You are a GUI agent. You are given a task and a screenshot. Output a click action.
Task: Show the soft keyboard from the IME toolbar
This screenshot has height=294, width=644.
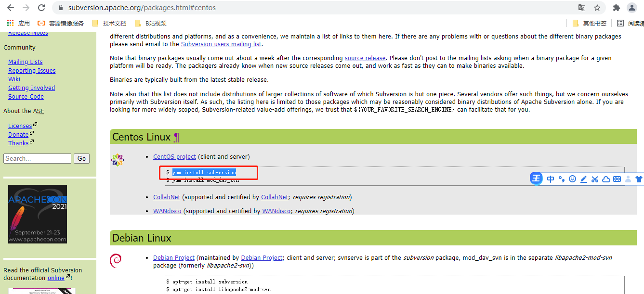point(618,179)
